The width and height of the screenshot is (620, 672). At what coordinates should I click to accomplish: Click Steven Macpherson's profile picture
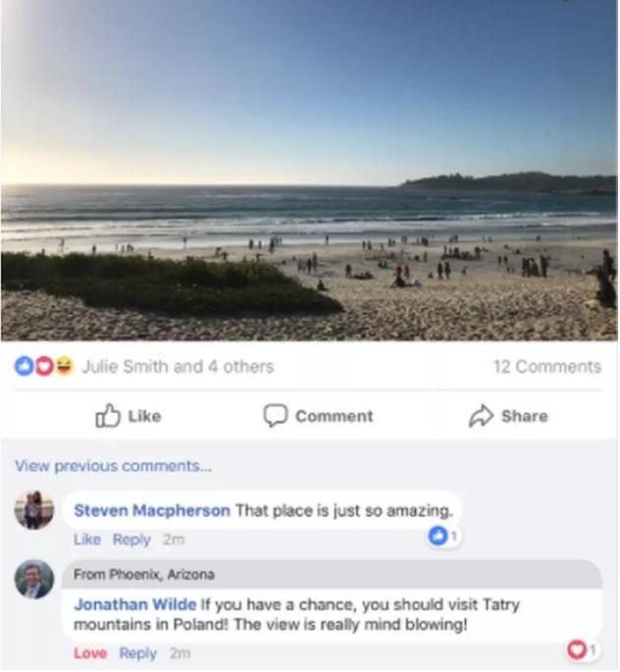click(x=34, y=510)
